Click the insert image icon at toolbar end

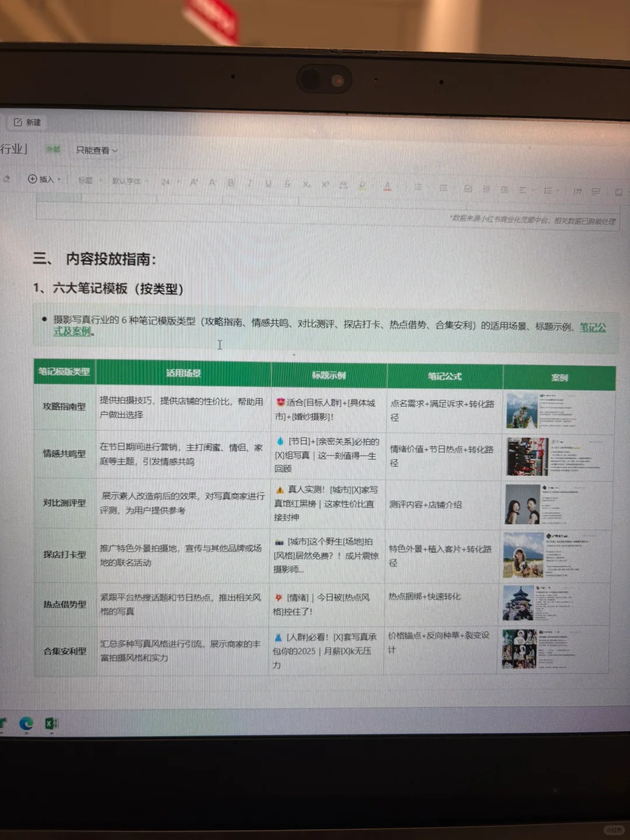(x=618, y=192)
